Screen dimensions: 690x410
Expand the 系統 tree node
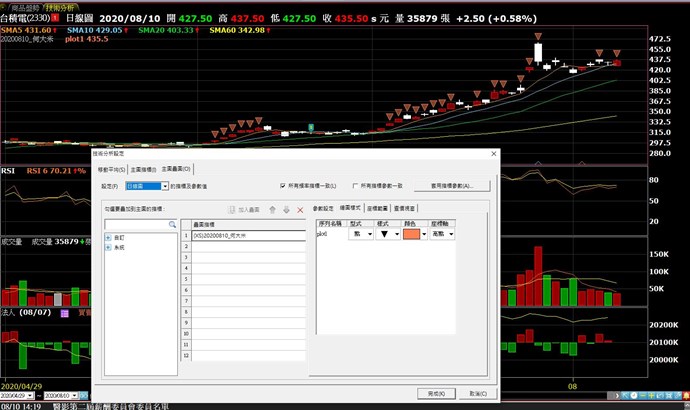(108, 247)
